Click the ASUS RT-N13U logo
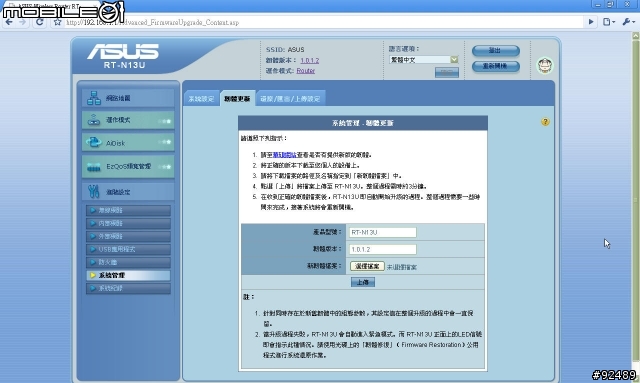The width and height of the screenshot is (640, 383). (124, 56)
